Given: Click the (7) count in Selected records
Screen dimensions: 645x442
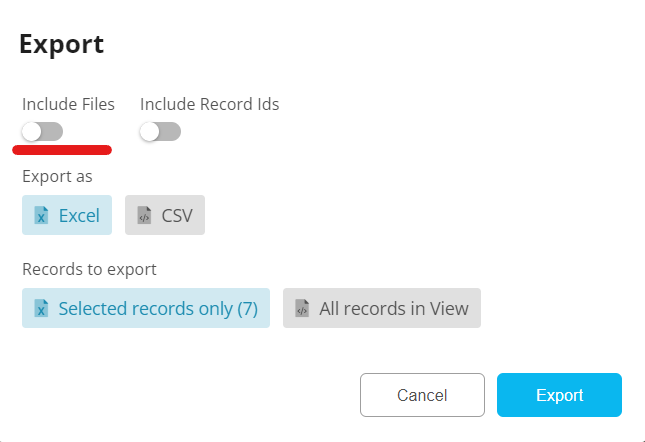Looking at the screenshot, I should click(x=247, y=309).
